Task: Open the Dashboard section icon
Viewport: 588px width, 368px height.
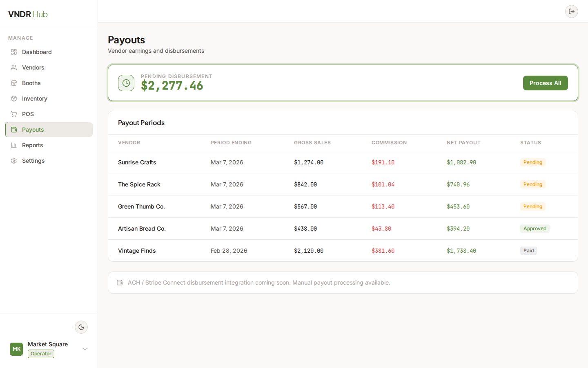Action: click(14, 52)
